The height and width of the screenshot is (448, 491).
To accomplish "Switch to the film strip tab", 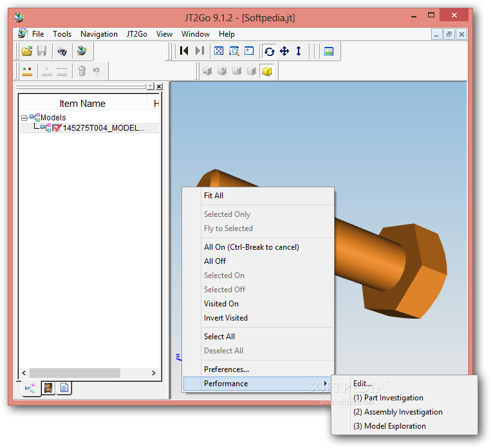I will (x=48, y=388).
